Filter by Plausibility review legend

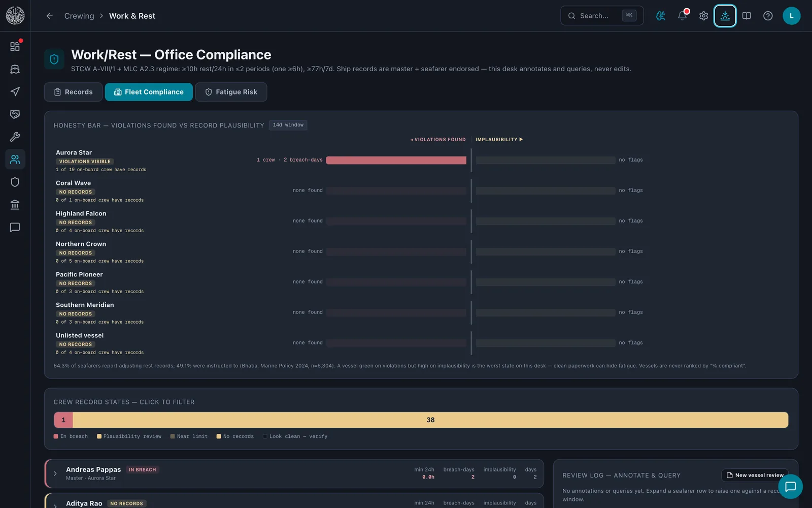coord(129,436)
